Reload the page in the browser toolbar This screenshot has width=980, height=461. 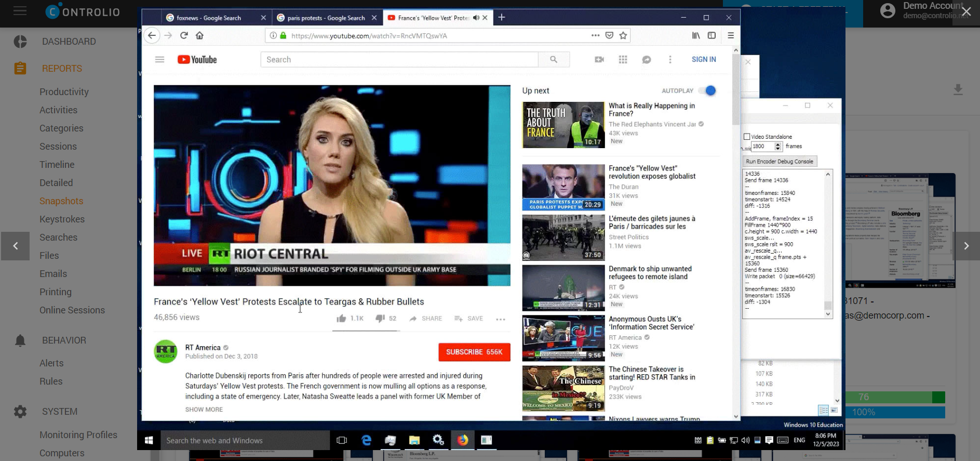click(184, 35)
